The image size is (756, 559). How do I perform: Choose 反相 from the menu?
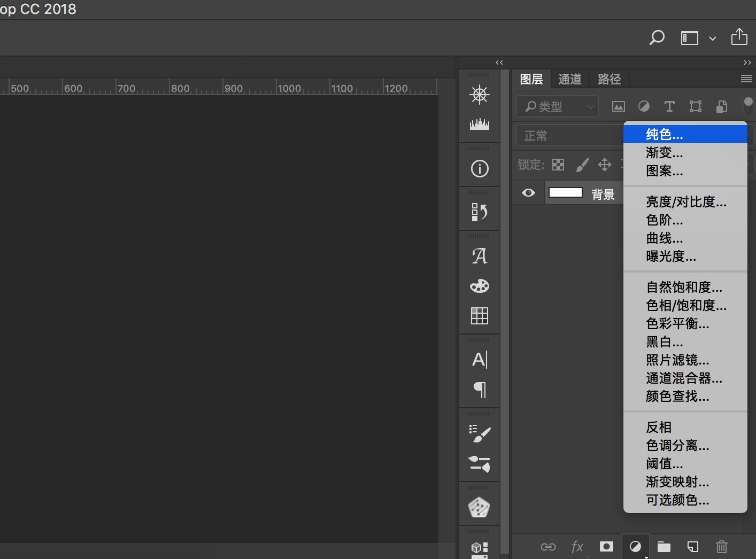(685, 427)
